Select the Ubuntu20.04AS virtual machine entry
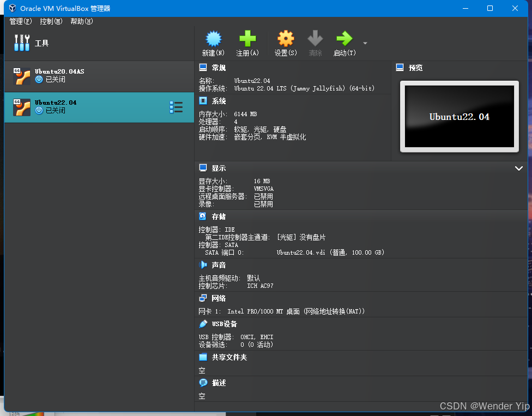 click(x=99, y=76)
